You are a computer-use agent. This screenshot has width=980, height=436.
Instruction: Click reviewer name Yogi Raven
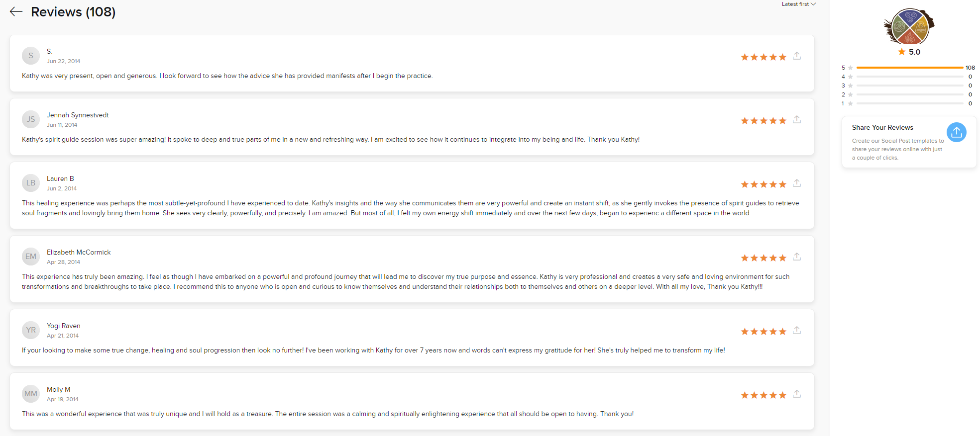point(64,326)
